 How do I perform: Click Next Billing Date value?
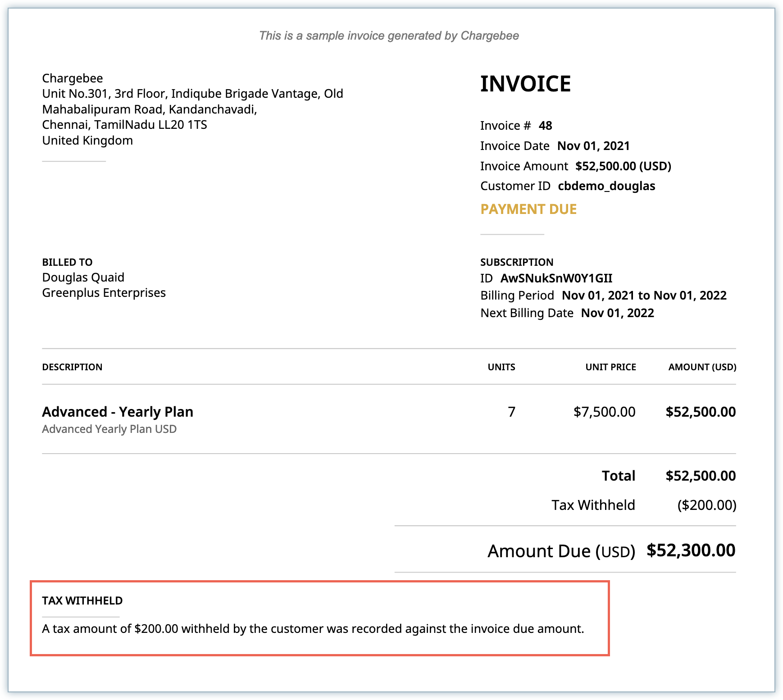(x=617, y=313)
